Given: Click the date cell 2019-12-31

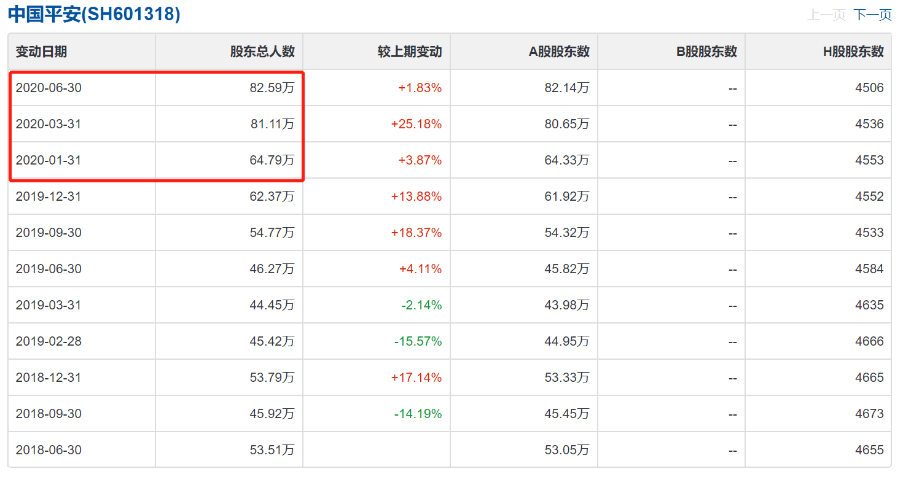Looking at the screenshot, I should pos(48,196).
